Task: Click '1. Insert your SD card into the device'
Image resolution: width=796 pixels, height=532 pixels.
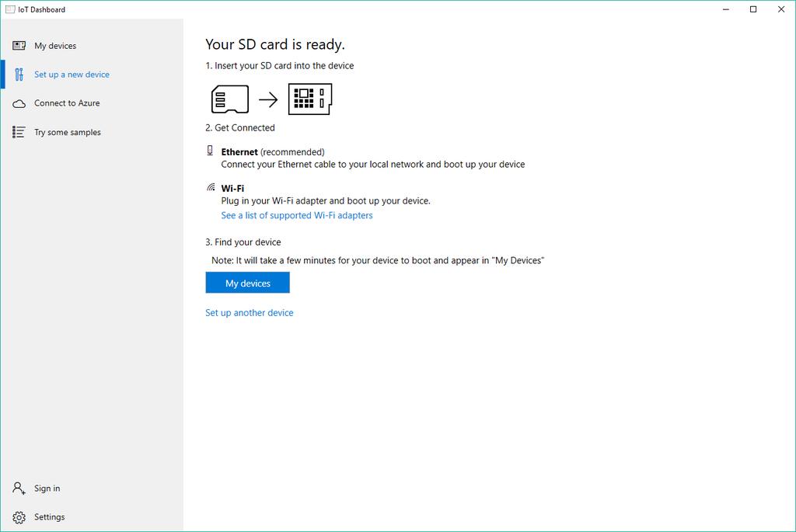Action: (x=280, y=66)
